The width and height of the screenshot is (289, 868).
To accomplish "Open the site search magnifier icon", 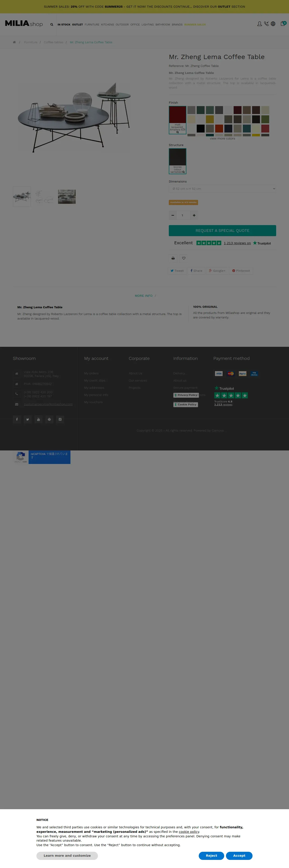I will pyautogui.click(x=52, y=25).
